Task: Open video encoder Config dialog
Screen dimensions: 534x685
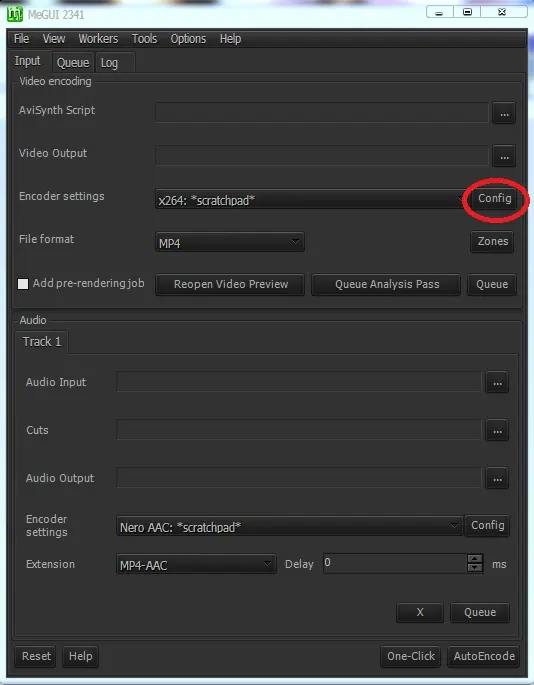Action: [494, 199]
